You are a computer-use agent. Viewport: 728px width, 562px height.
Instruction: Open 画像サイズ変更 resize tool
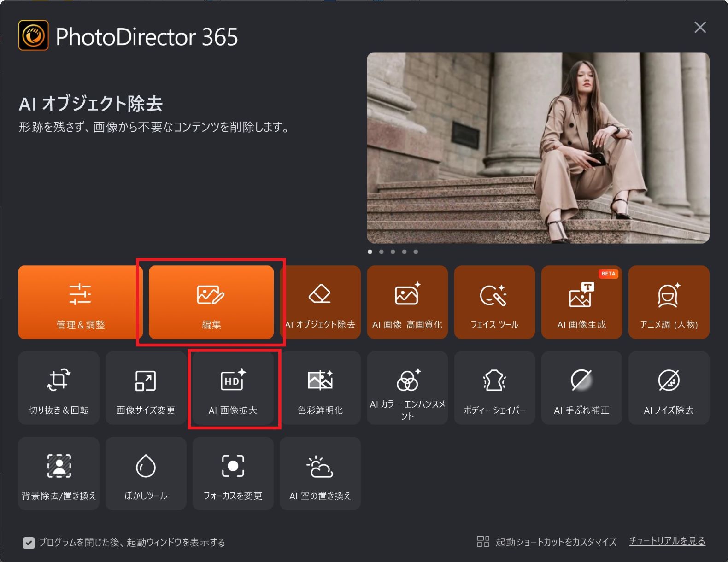[x=146, y=388]
